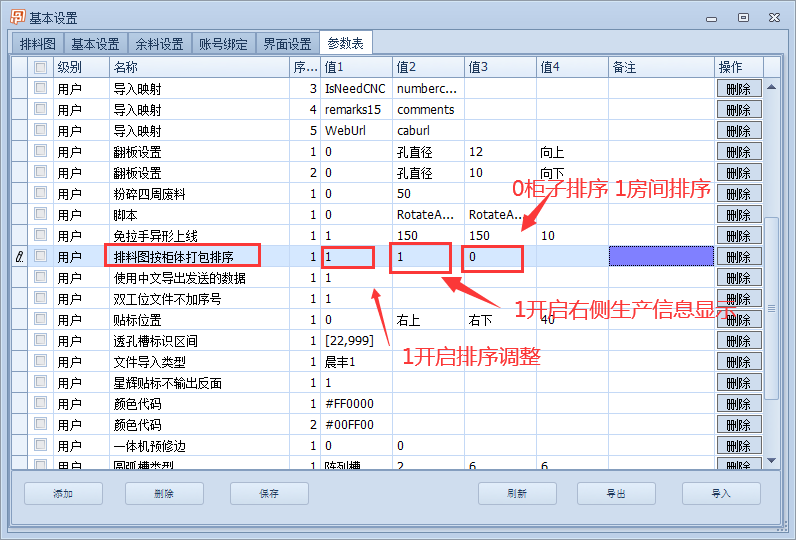Delete the #FF0000 颜色代码 row via 删除

click(739, 404)
